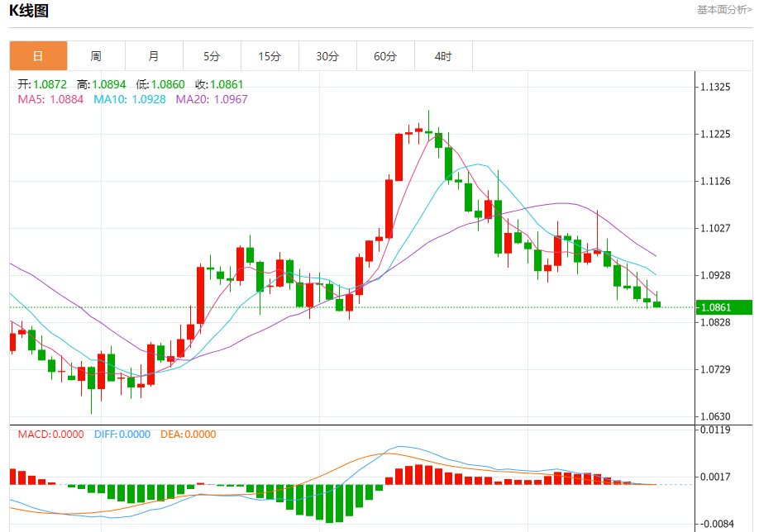This screenshot has width=759, height=532.
Task: Click the MA10: 1.0928 indicator label
Action: tap(130, 99)
